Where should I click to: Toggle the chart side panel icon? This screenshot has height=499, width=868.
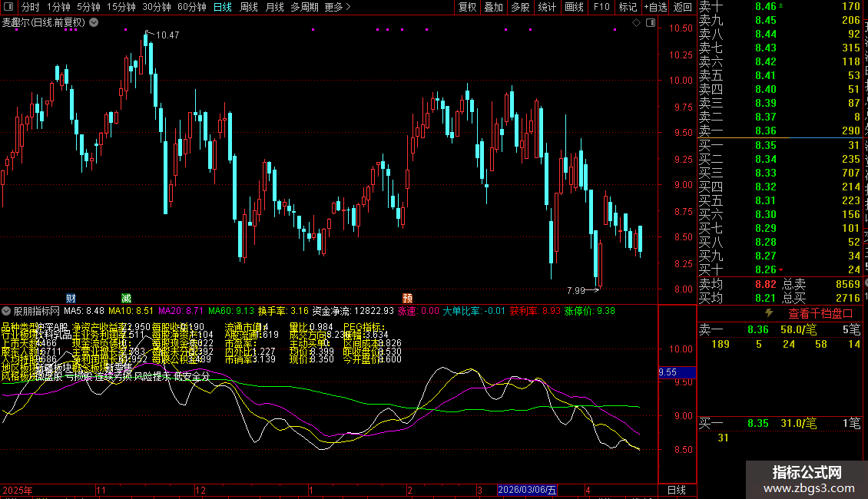point(651,23)
